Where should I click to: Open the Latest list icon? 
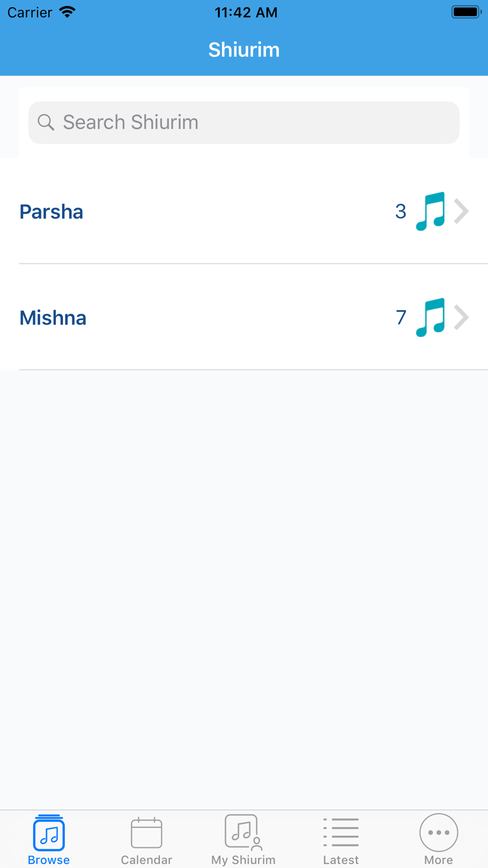click(341, 833)
